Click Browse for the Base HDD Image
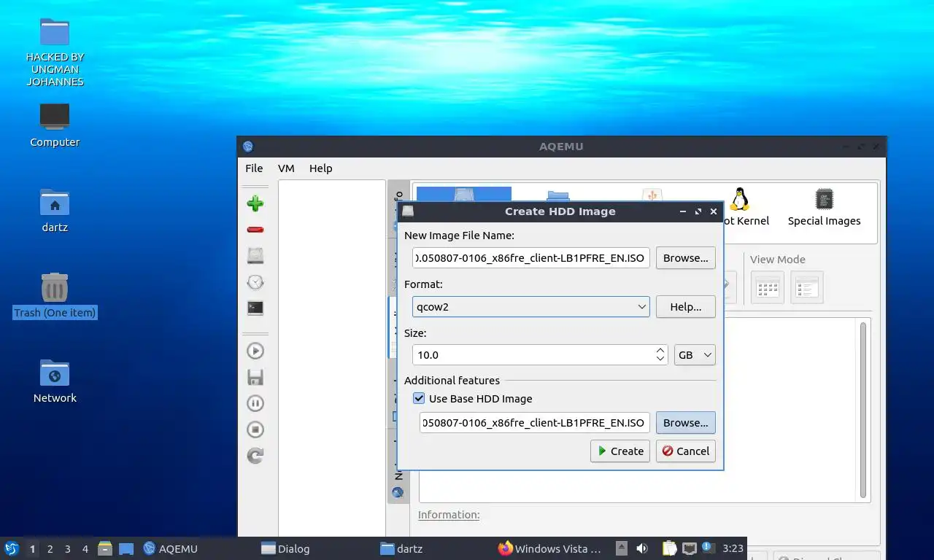 (685, 423)
